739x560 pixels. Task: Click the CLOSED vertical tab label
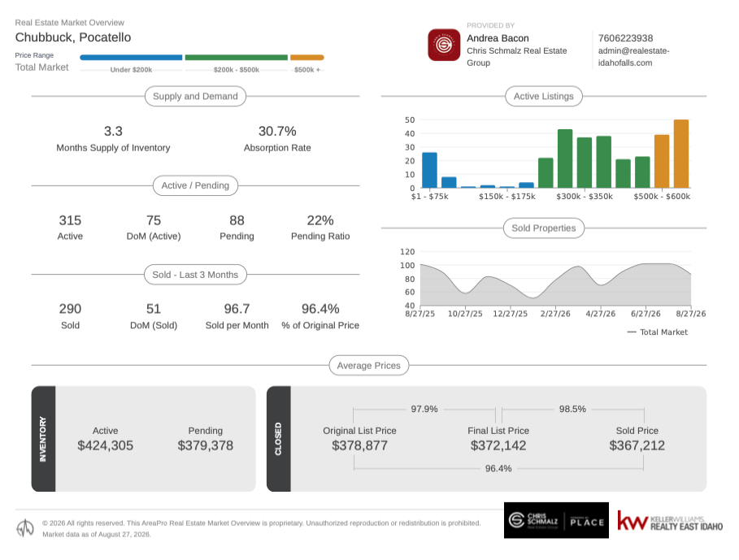coord(278,439)
